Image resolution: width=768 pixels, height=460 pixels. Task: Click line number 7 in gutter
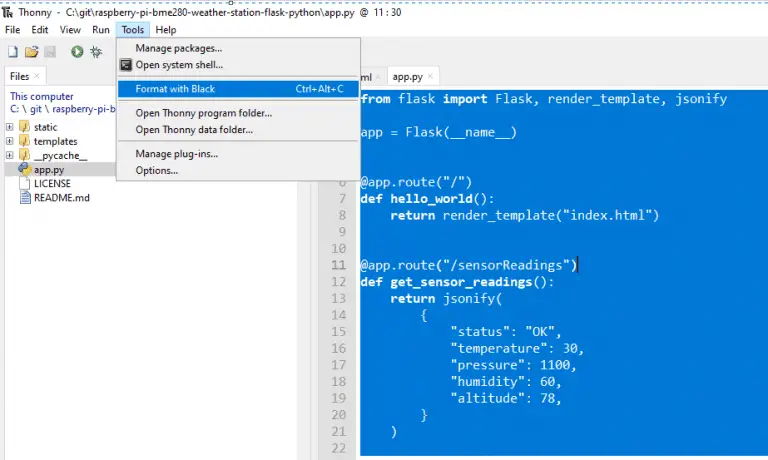342,198
